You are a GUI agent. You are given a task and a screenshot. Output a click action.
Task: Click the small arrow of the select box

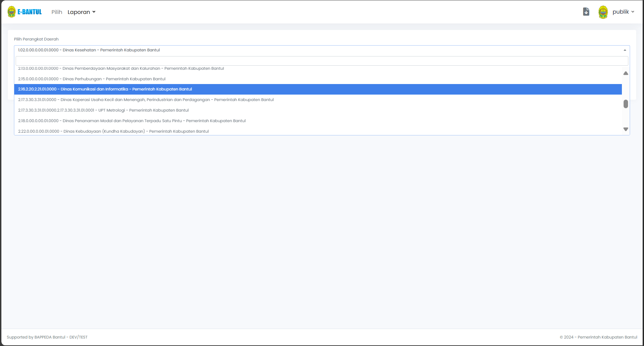pos(625,50)
